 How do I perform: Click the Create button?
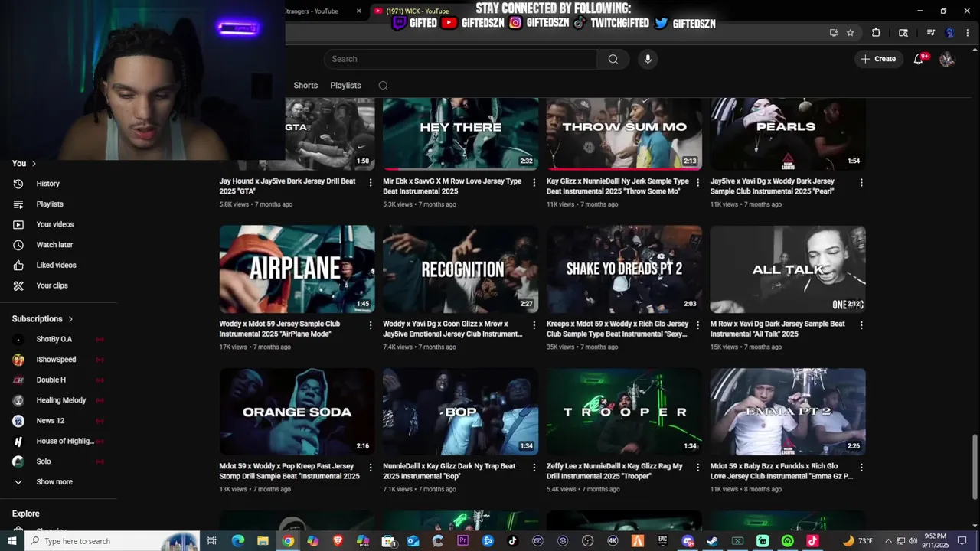pyautogui.click(x=877, y=59)
